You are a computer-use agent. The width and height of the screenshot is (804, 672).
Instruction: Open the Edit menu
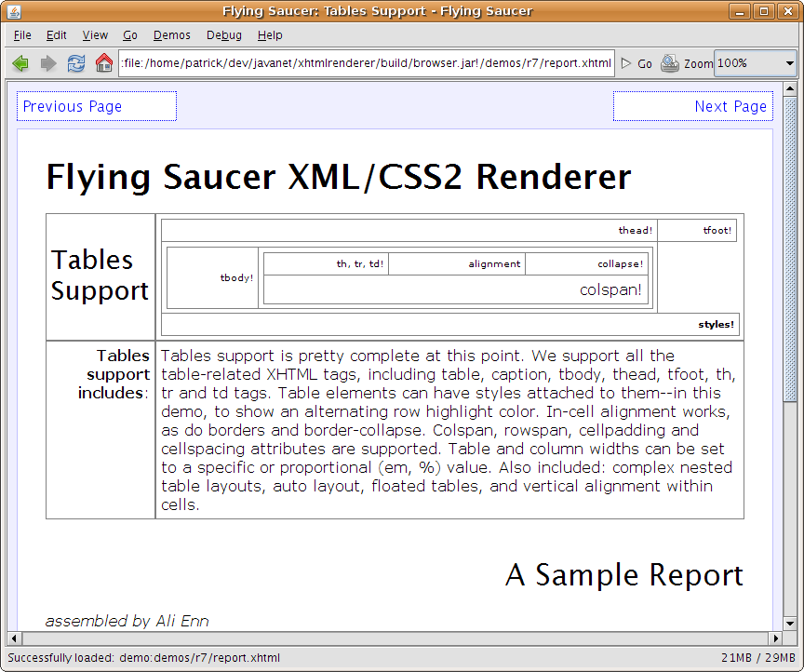[x=57, y=34]
